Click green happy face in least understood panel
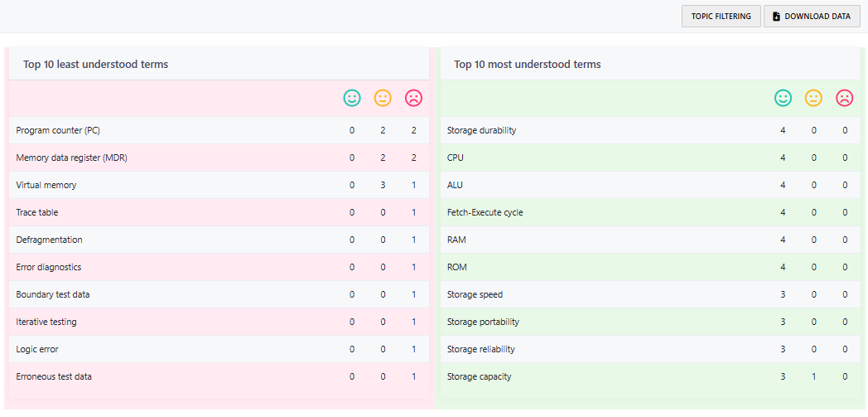 coord(352,98)
